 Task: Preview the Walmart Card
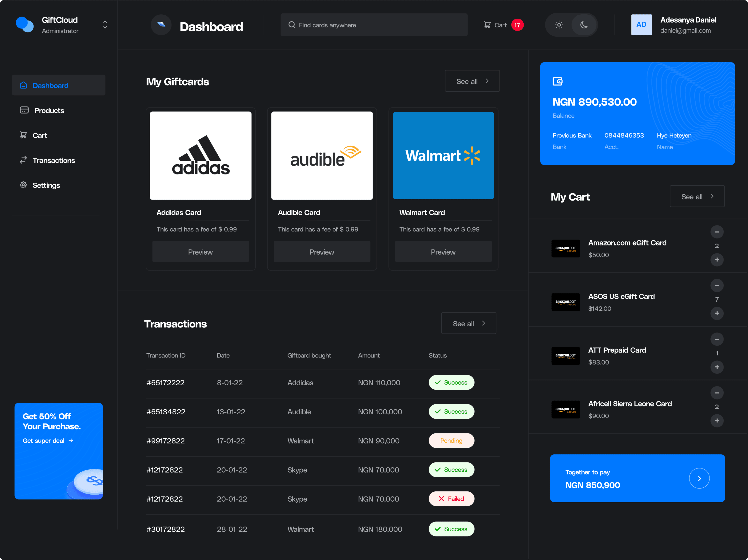click(x=443, y=252)
